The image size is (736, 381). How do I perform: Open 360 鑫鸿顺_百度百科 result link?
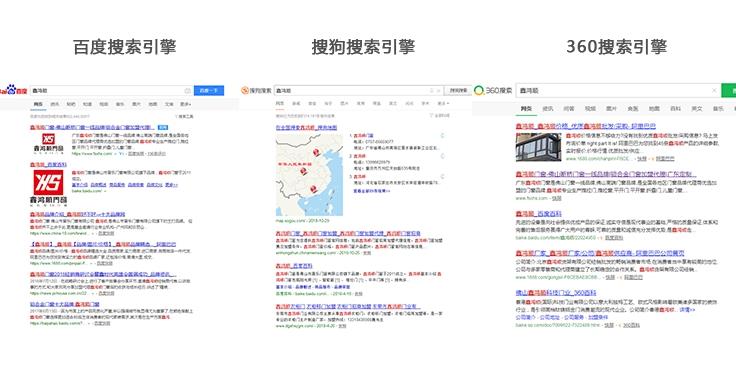click(538, 213)
